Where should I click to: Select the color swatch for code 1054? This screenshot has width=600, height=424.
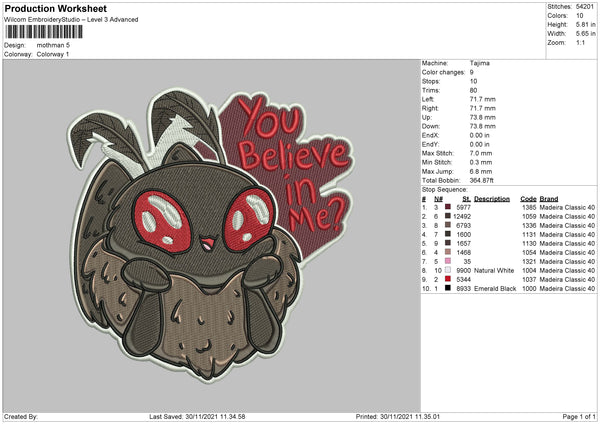(448, 252)
